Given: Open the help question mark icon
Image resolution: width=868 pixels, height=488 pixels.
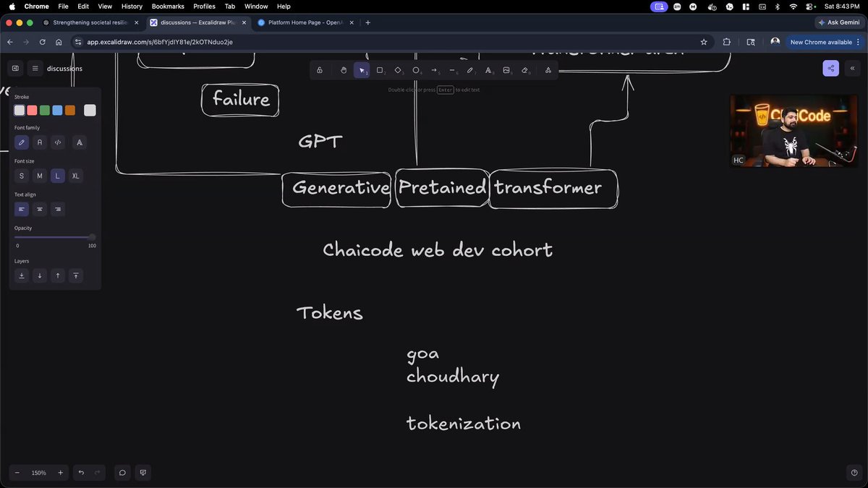Looking at the screenshot, I should (x=854, y=473).
